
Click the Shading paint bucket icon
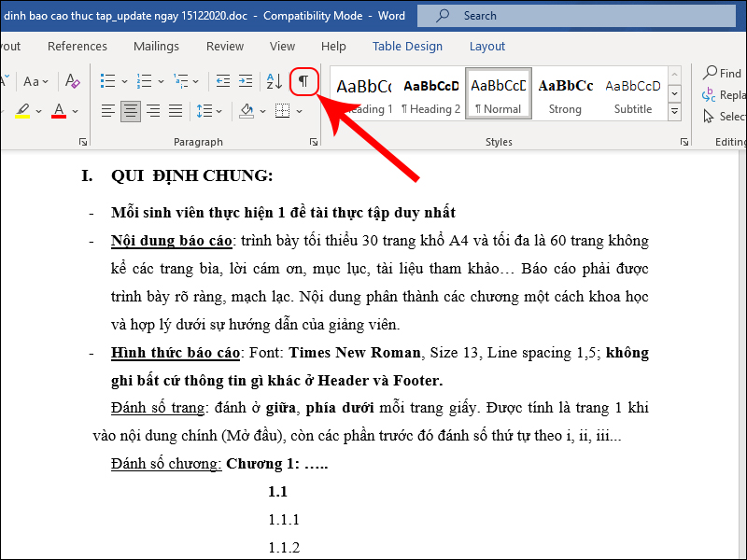coord(247,111)
